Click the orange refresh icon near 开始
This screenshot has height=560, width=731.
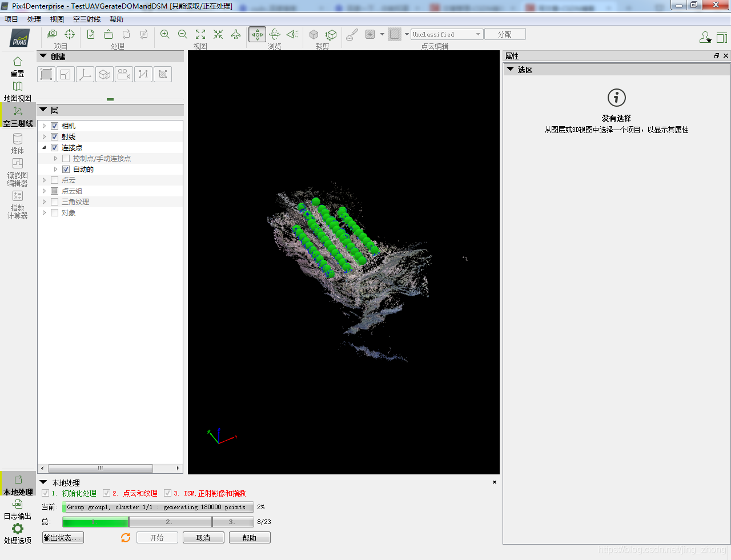(x=126, y=538)
